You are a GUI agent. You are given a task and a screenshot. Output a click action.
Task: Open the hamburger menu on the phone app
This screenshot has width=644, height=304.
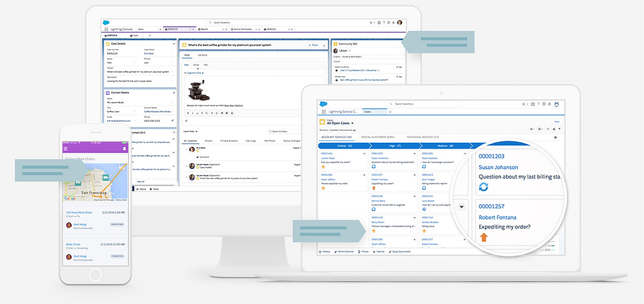(x=65, y=149)
